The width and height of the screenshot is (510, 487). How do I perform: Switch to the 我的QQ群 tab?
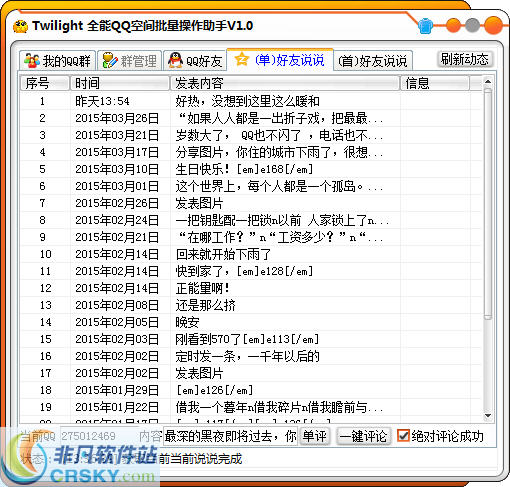(57, 61)
